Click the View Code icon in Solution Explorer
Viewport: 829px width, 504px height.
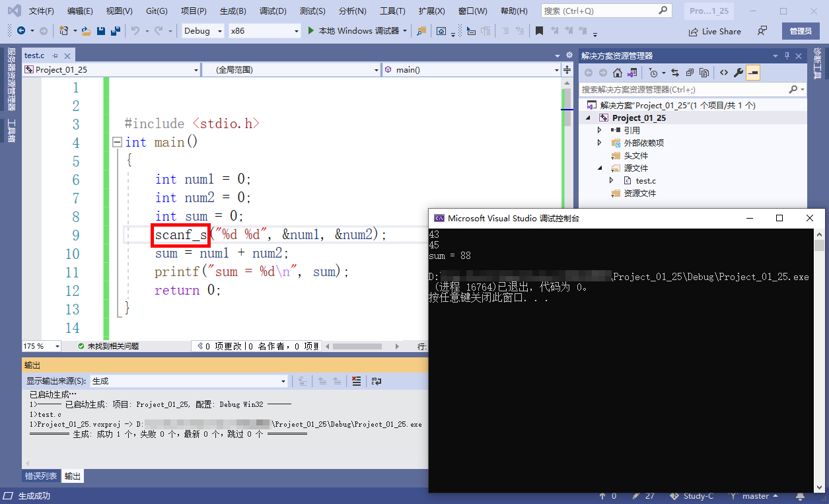click(x=724, y=73)
